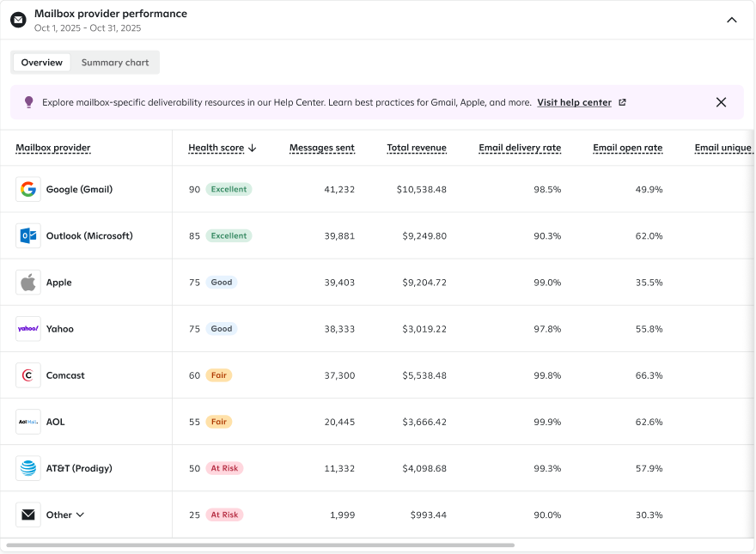Click the At Risk badge in Other row
Image resolution: width=756 pixels, height=554 pixels.
pos(224,515)
